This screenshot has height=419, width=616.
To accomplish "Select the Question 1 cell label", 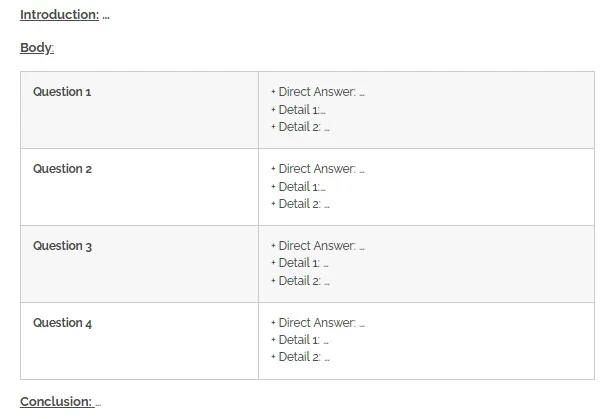I will (x=62, y=92).
